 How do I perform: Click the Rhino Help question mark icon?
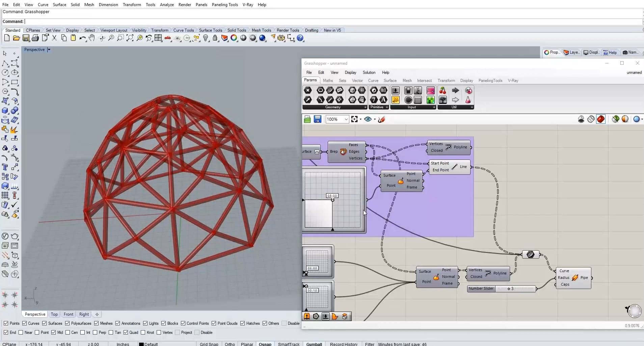tap(300, 38)
